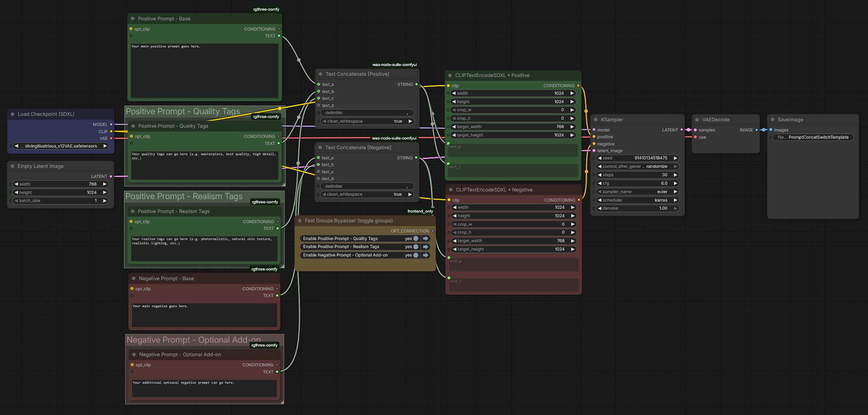Collapse the SaveImage node with header dot
The height and width of the screenshot is (415, 868).
[x=772, y=120]
